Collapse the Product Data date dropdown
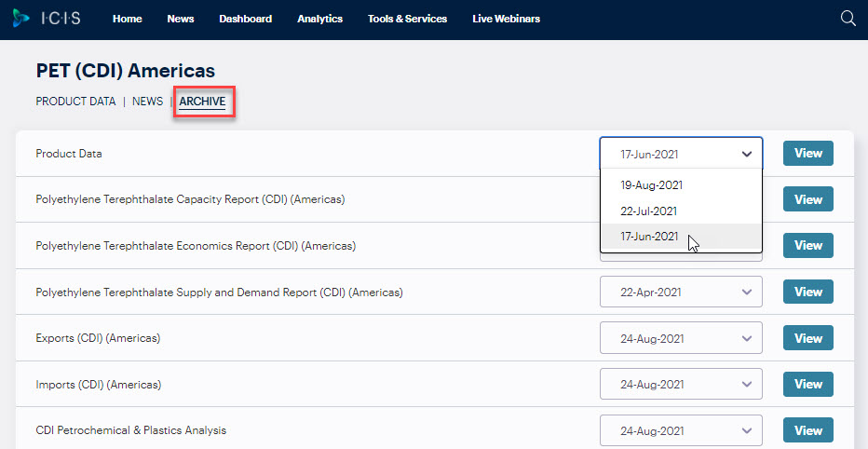The width and height of the screenshot is (868, 449). (x=681, y=154)
